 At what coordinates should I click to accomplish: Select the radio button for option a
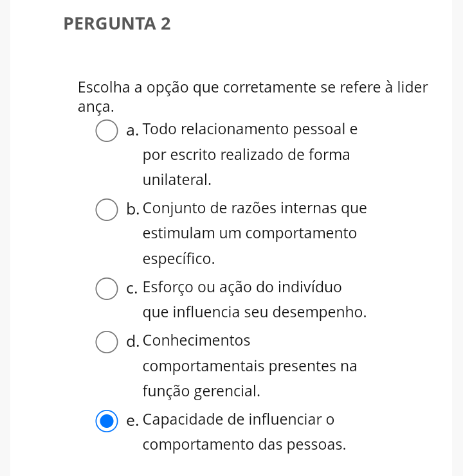[107, 130]
